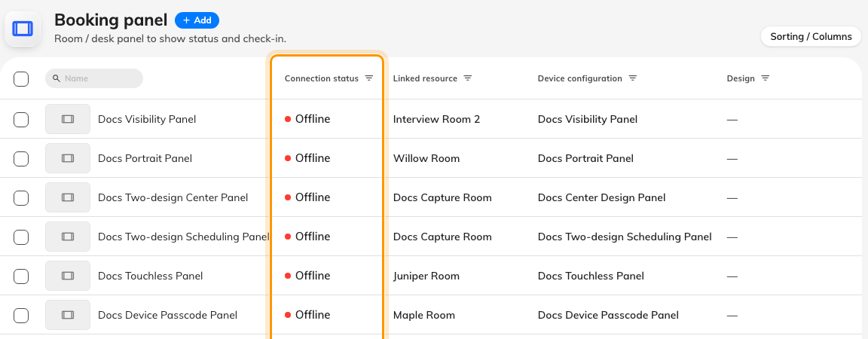Click Offline status of Docs Visibility Panel
868x339 pixels.
(x=307, y=119)
